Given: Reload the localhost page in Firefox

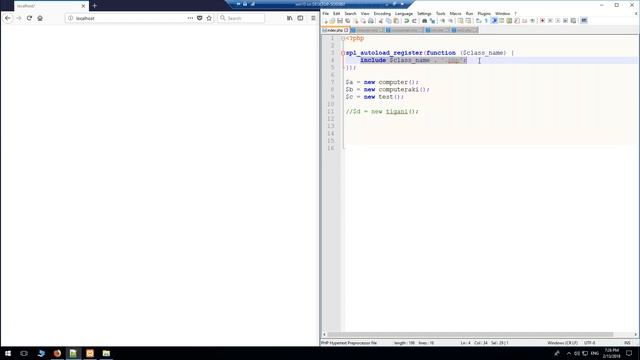Looking at the screenshot, I should point(29,18).
